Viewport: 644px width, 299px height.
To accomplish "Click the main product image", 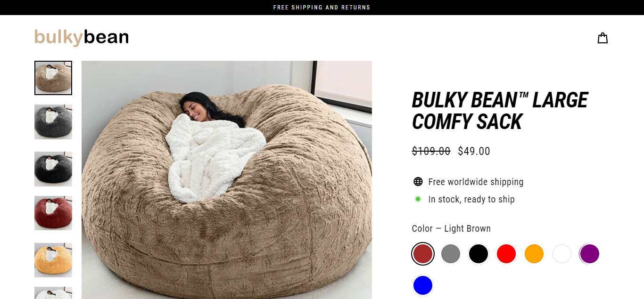I will [227, 180].
